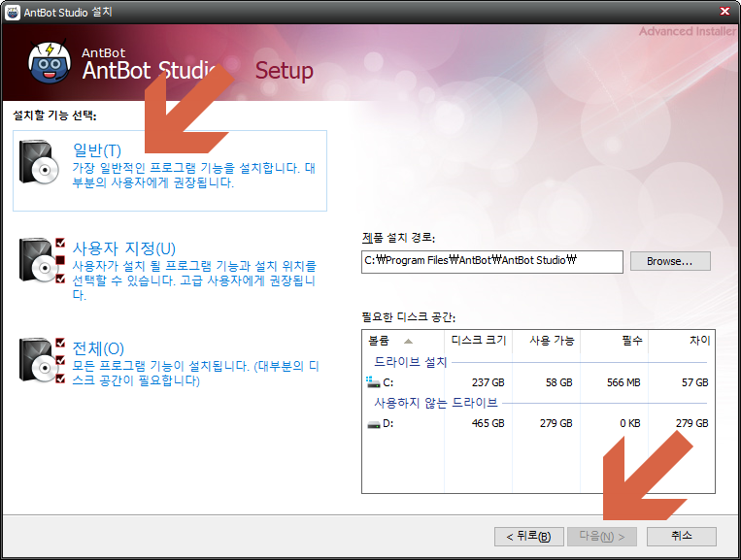The image size is (741, 560).
Task: Click the 차이 column header
Action: tap(682, 341)
